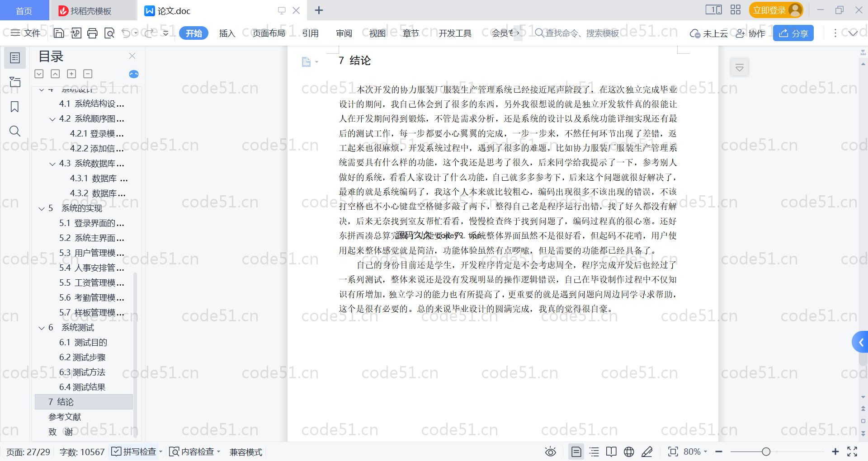Open the search icon in the left sidebar
Image resolution: width=868 pixels, height=461 pixels.
(15, 131)
